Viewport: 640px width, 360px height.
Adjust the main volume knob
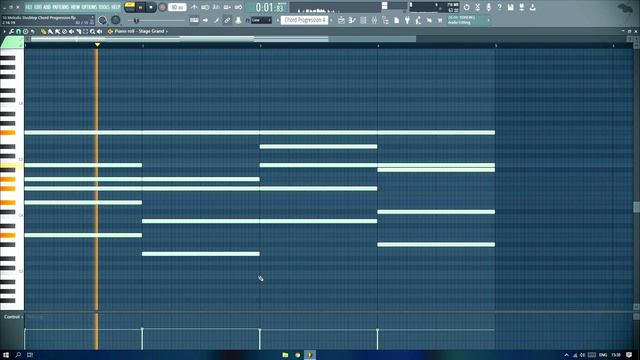tap(102, 20)
